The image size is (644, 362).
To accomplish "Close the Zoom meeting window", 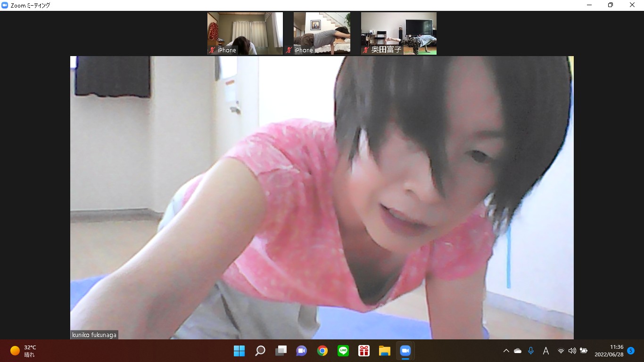I will pyautogui.click(x=632, y=5).
